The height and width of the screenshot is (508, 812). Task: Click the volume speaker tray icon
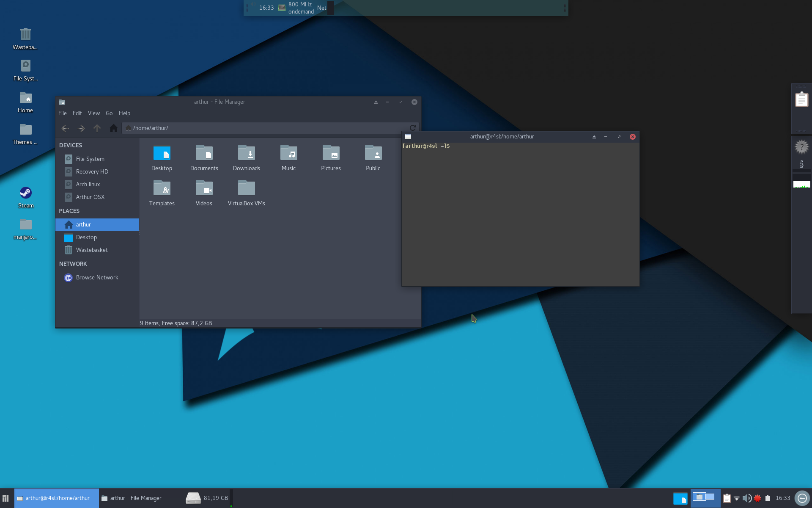tap(747, 498)
